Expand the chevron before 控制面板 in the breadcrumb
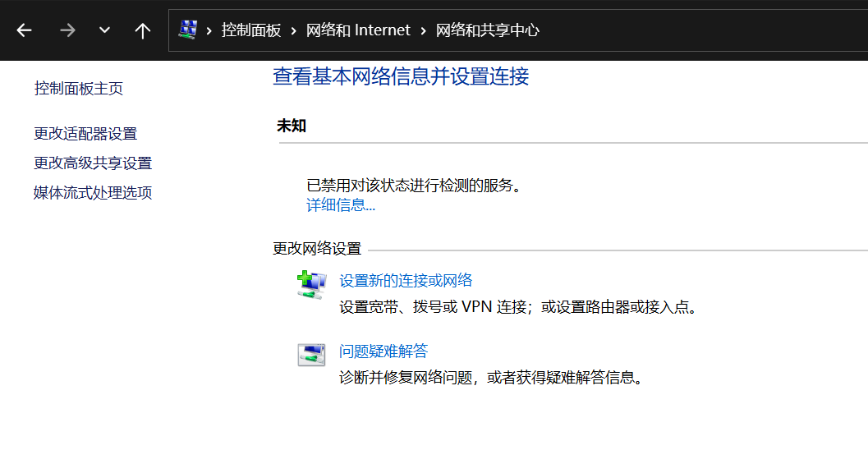This screenshot has width=868, height=473. coord(209,30)
